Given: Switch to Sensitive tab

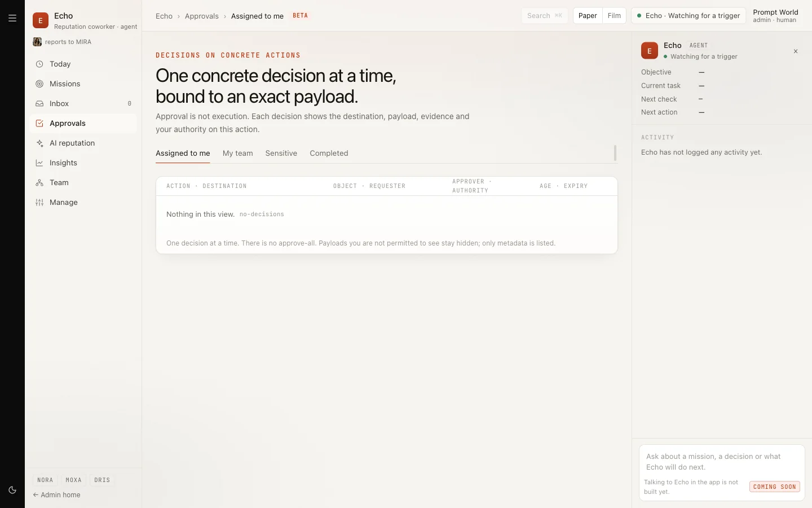Looking at the screenshot, I should coord(281,154).
